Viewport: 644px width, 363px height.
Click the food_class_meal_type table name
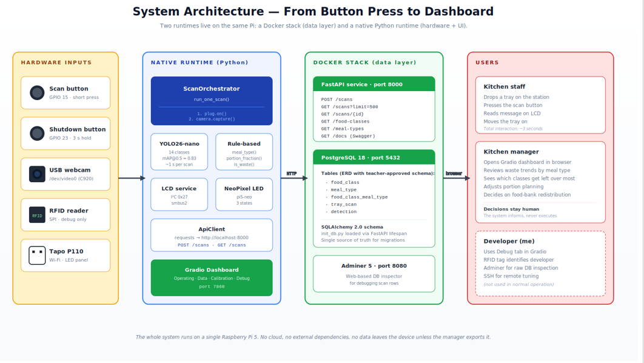click(360, 197)
